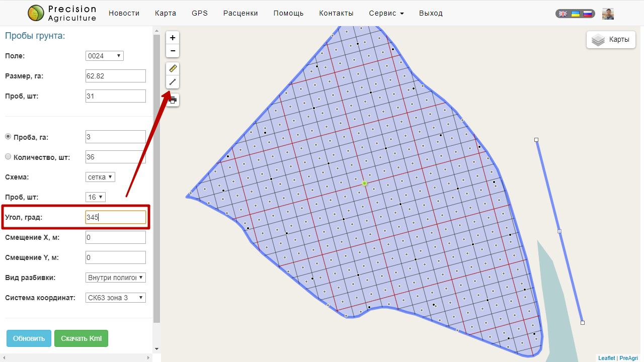Zoom in on the map

(x=173, y=38)
